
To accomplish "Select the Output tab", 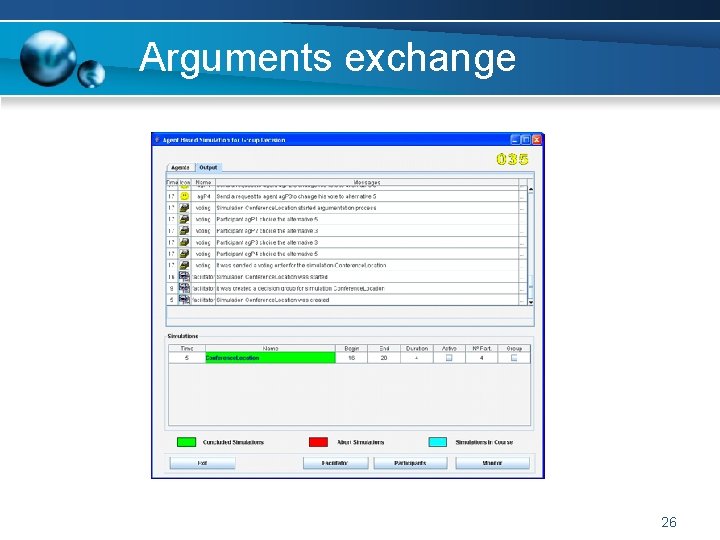I will [208, 168].
